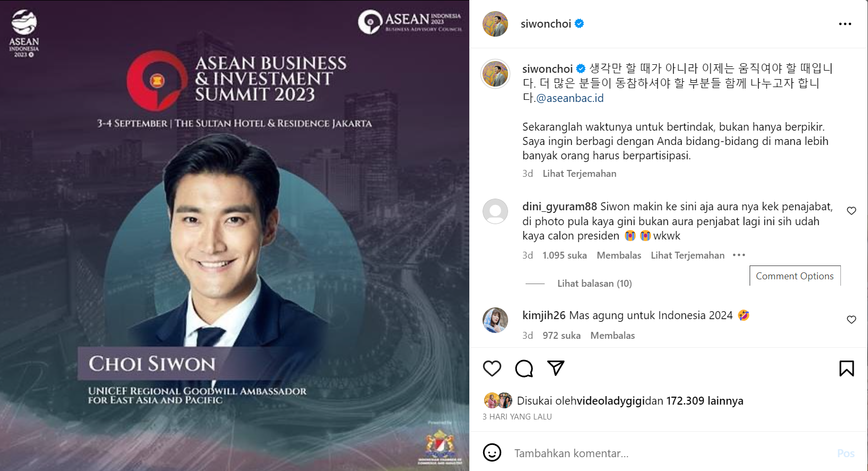Like kimjih26's comment with the heart

852,320
